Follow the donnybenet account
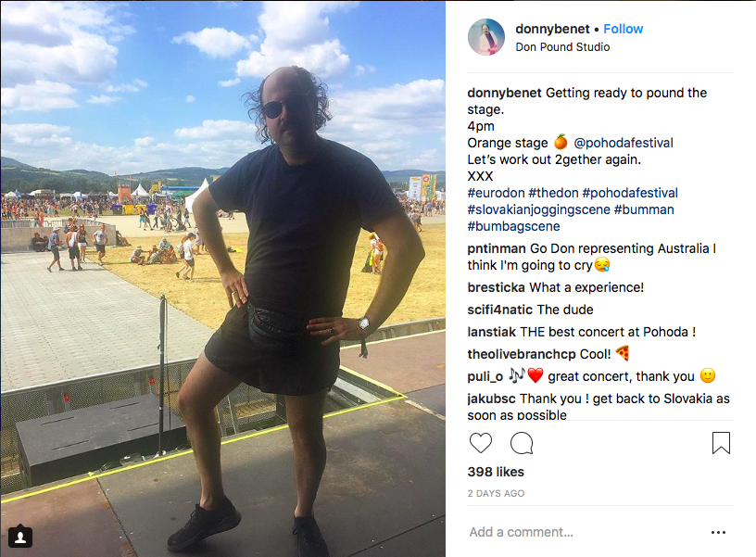 pyautogui.click(x=624, y=29)
